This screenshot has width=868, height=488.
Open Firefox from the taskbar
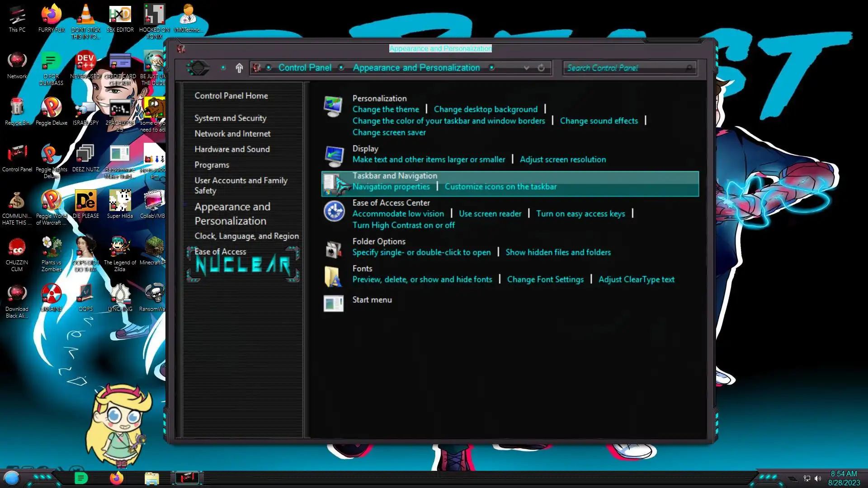point(116,478)
